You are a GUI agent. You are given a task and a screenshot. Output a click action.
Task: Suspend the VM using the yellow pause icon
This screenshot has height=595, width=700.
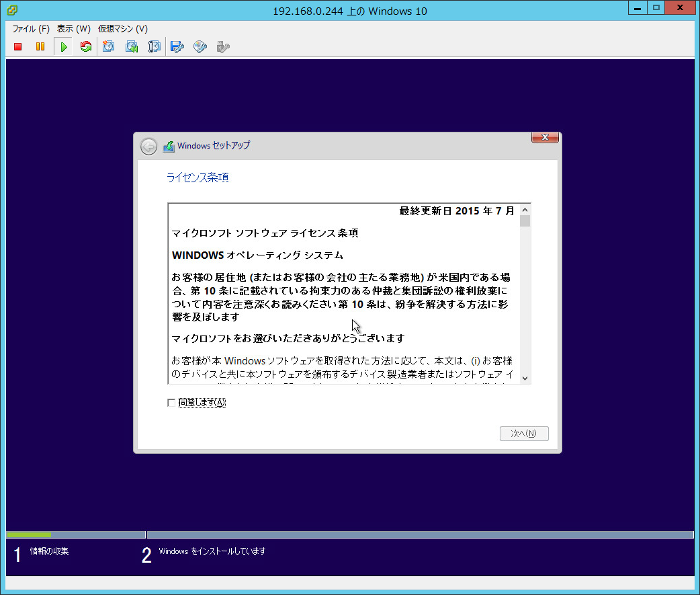tap(40, 46)
